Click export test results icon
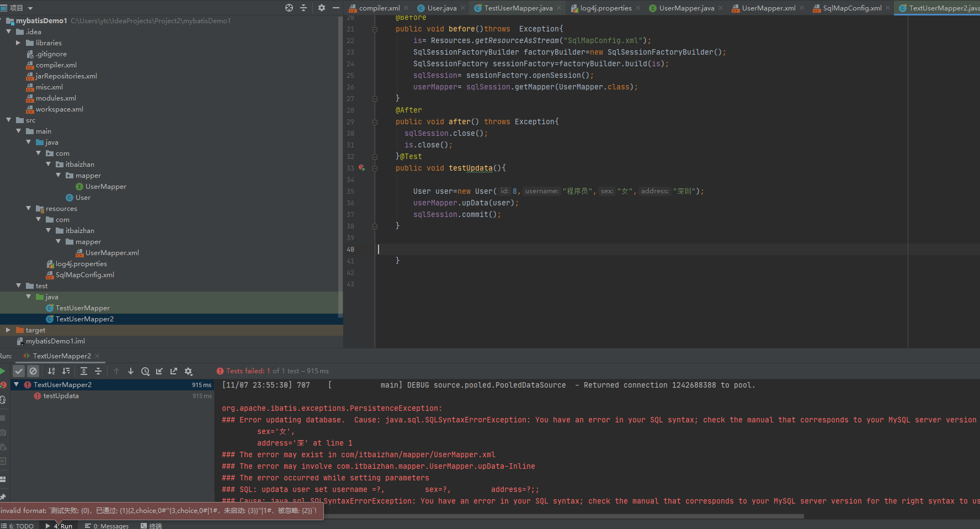 pyautogui.click(x=174, y=371)
